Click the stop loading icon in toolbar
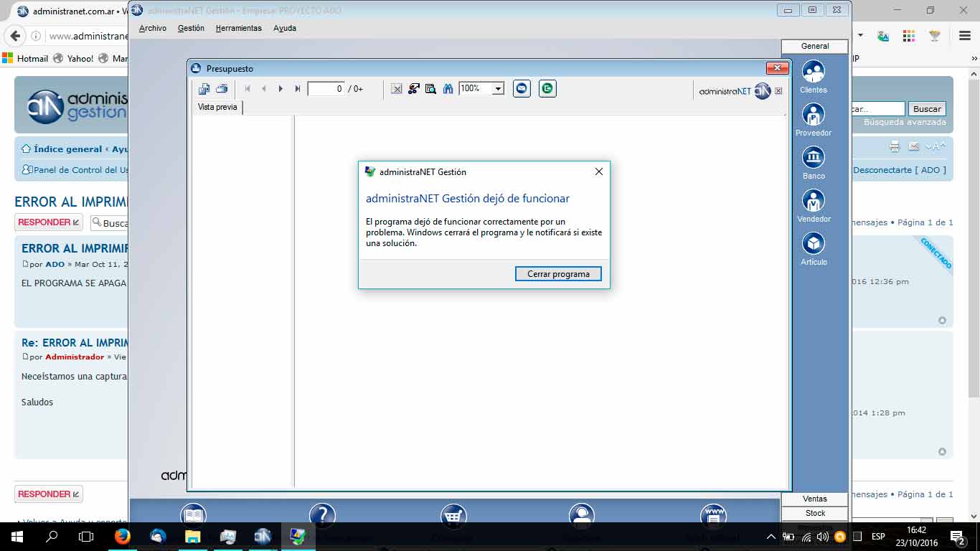Image resolution: width=980 pixels, height=551 pixels. point(397,89)
